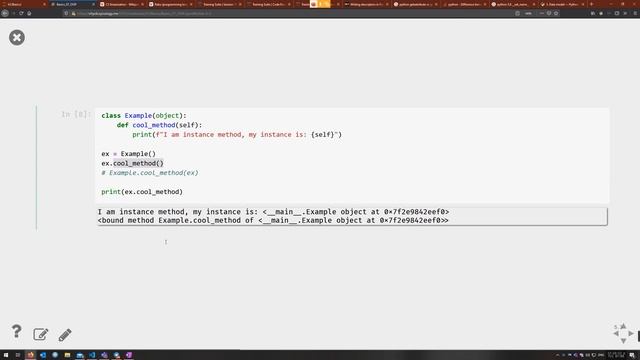Click the 'In [8]:' cell prompt
This screenshot has height=360, width=640.
coord(76,114)
